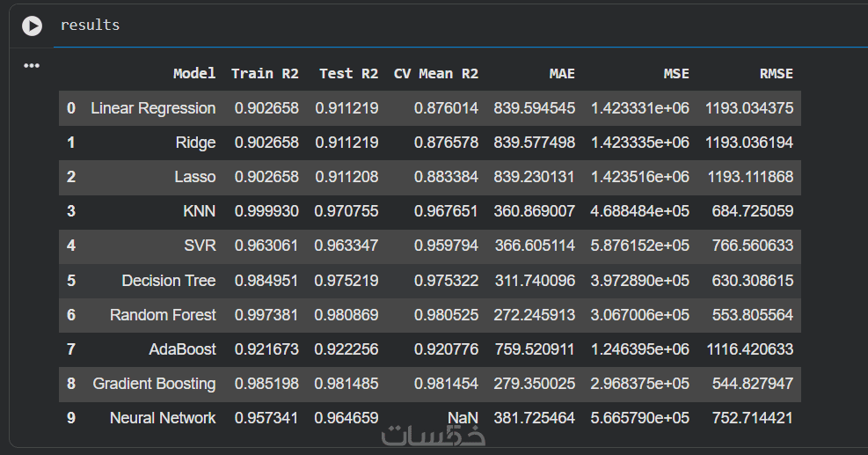This screenshot has height=455, width=868.
Task: Click the KNN Train R2 value 0.999930
Action: pos(266,211)
